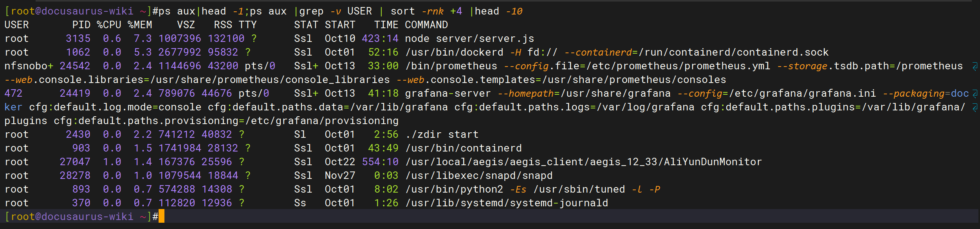Image resolution: width=980 pixels, height=229 pixels.
Task: Click 'sort' in the typed command
Action: coord(402,11)
